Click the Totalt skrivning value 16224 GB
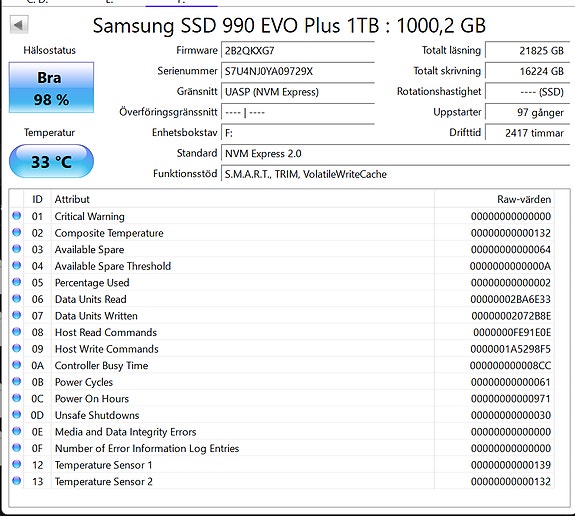Image resolution: width=575 pixels, height=516 pixels. point(527,71)
